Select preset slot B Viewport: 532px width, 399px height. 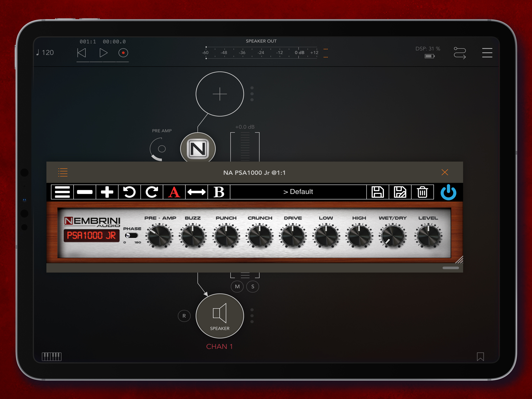(x=219, y=192)
